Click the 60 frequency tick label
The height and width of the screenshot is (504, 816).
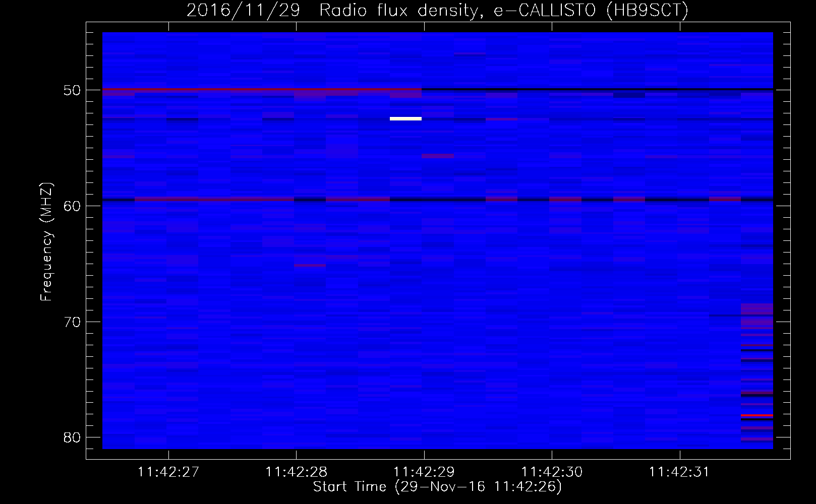pos(73,206)
